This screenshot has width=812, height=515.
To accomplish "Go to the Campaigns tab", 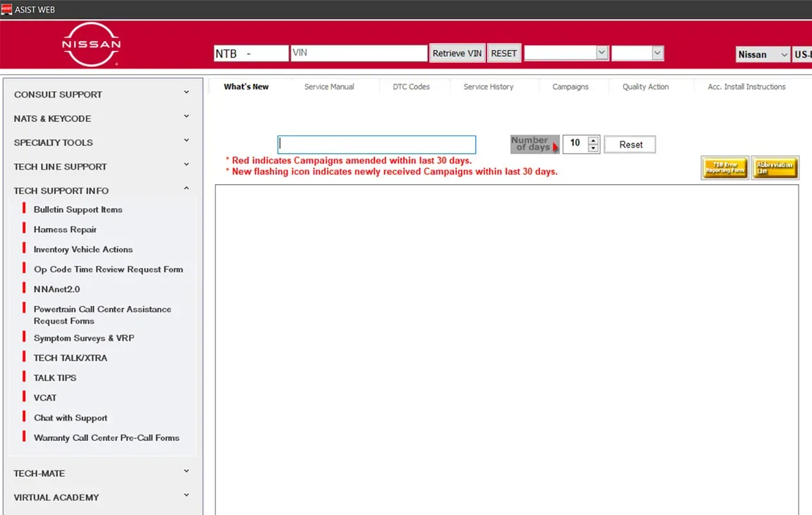I will click(x=570, y=87).
